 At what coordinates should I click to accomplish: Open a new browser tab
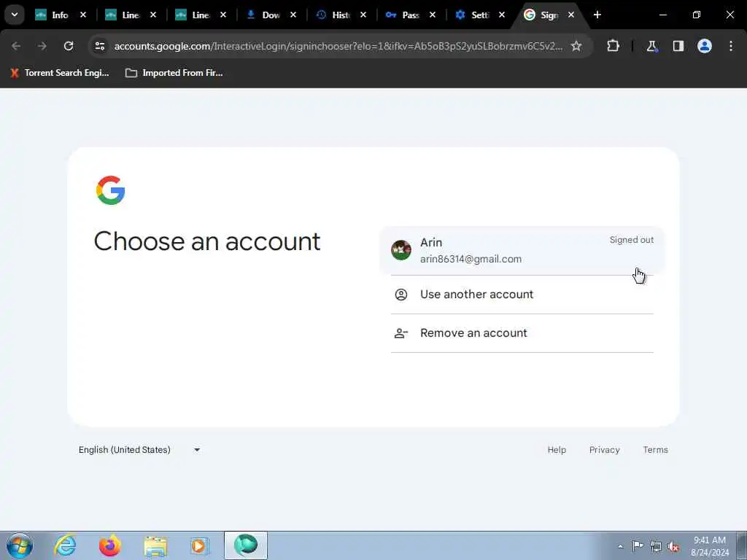point(597,15)
